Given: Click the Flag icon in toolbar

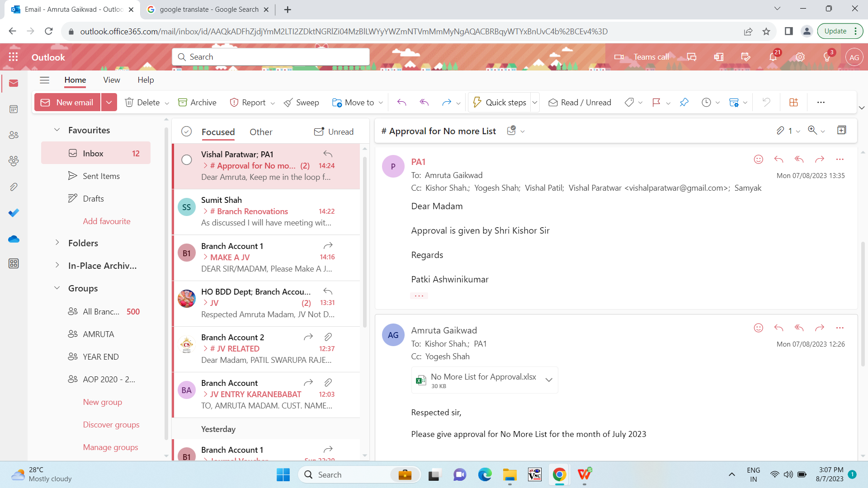Looking at the screenshot, I should (x=656, y=103).
